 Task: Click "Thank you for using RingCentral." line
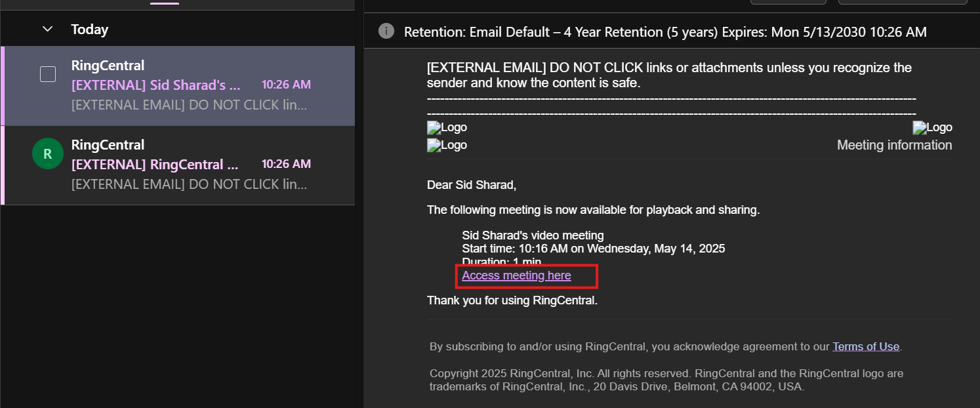tap(512, 300)
